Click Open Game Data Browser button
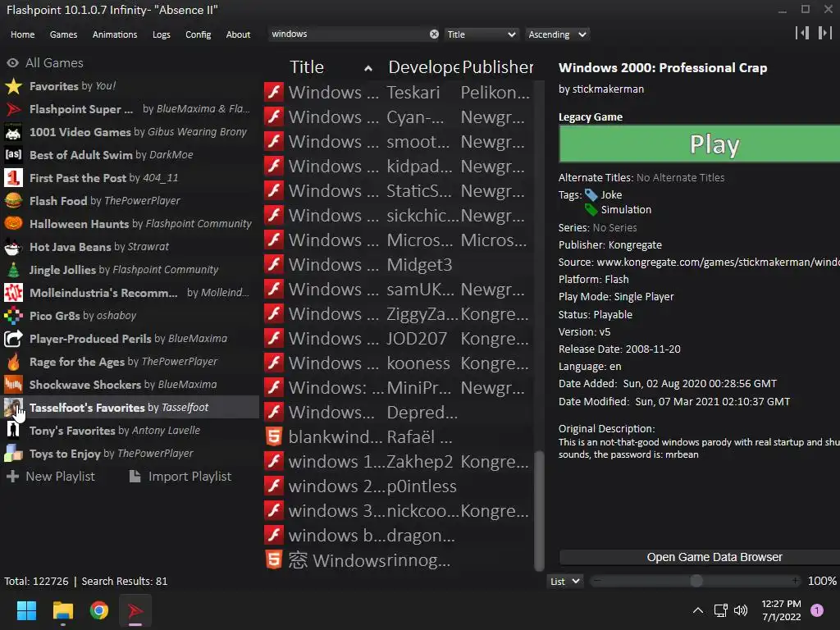This screenshot has height=630, width=840. click(699, 557)
